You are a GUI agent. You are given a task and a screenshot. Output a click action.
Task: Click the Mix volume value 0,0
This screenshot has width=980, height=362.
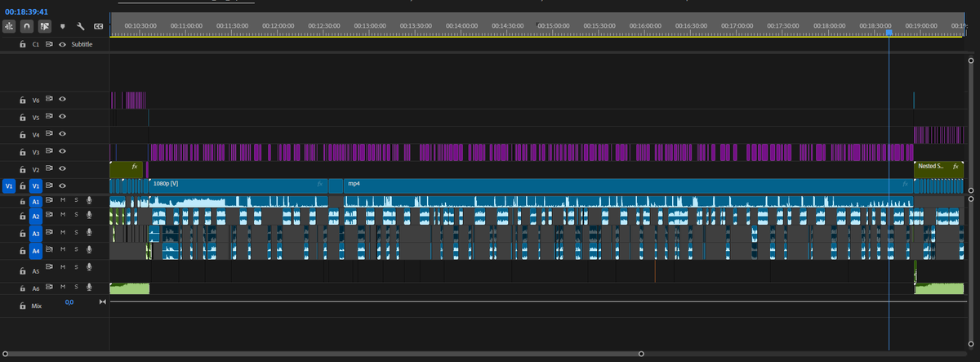click(x=69, y=302)
